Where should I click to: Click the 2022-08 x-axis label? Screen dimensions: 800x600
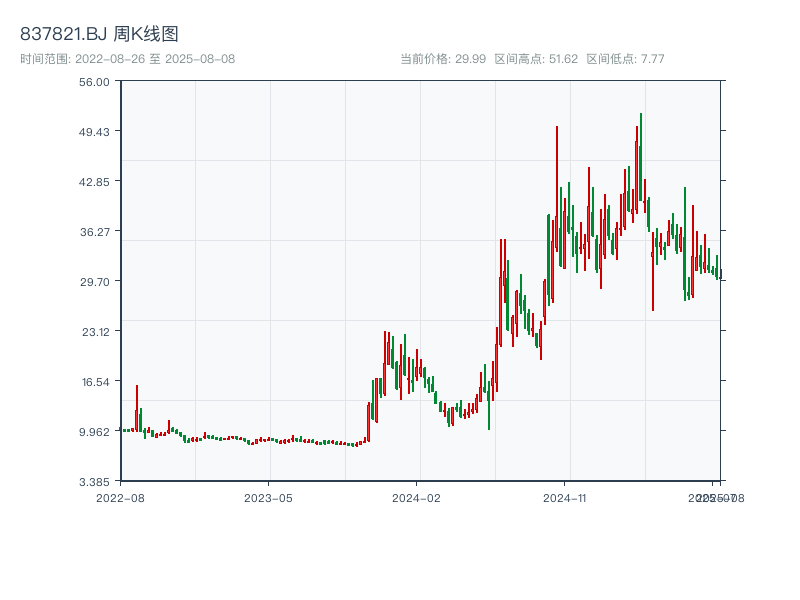[120, 498]
